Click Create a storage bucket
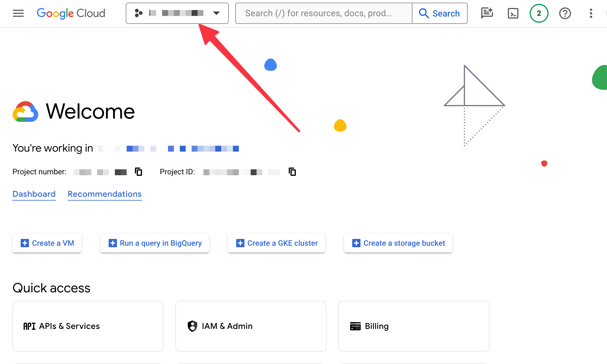Viewport: 607px width, 364px height. coord(398,243)
